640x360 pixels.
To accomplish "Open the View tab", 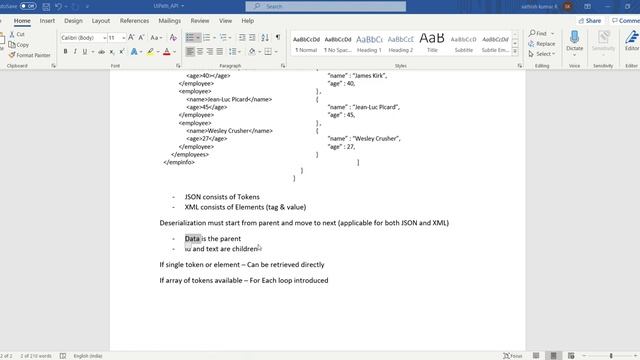I will pyautogui.click(x=225, y=21).
